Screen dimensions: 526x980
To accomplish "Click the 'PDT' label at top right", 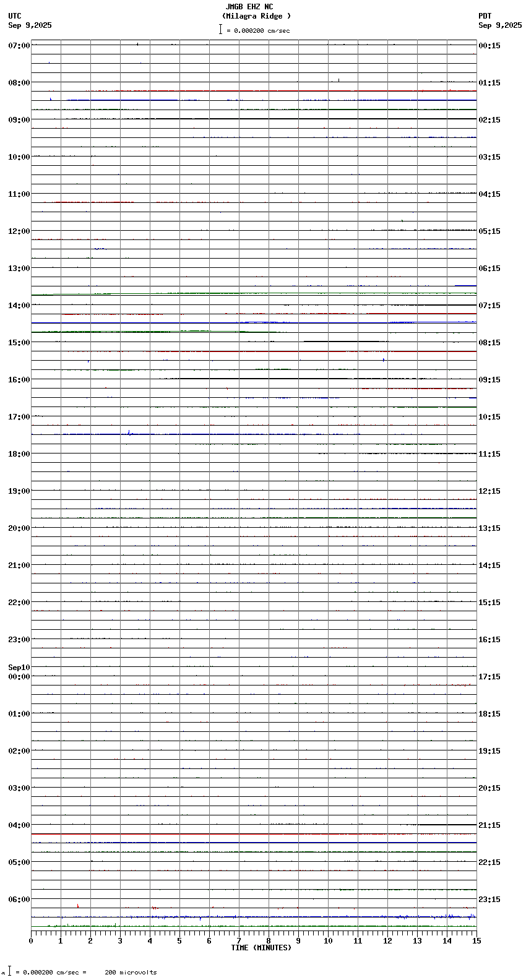I will pos(485,16).
